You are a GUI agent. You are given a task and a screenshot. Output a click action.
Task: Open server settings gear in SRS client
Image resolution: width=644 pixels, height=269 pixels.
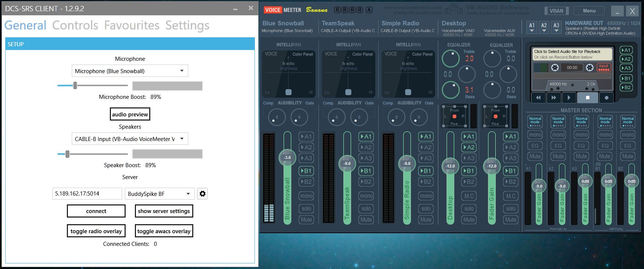pos(202,194)
